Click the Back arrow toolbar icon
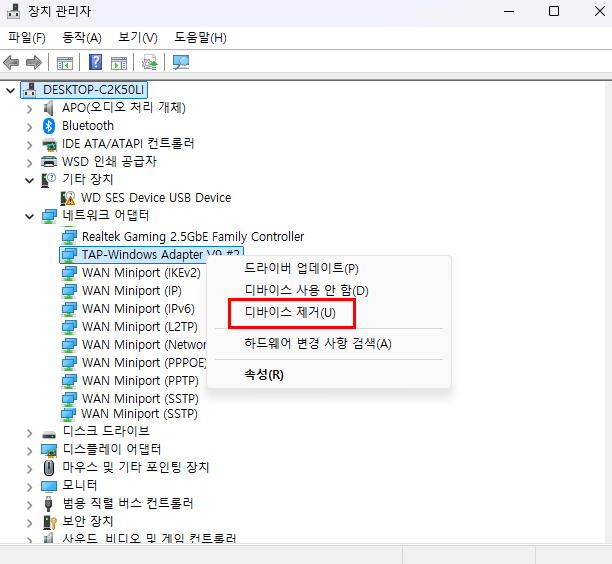 pos(12,62)
